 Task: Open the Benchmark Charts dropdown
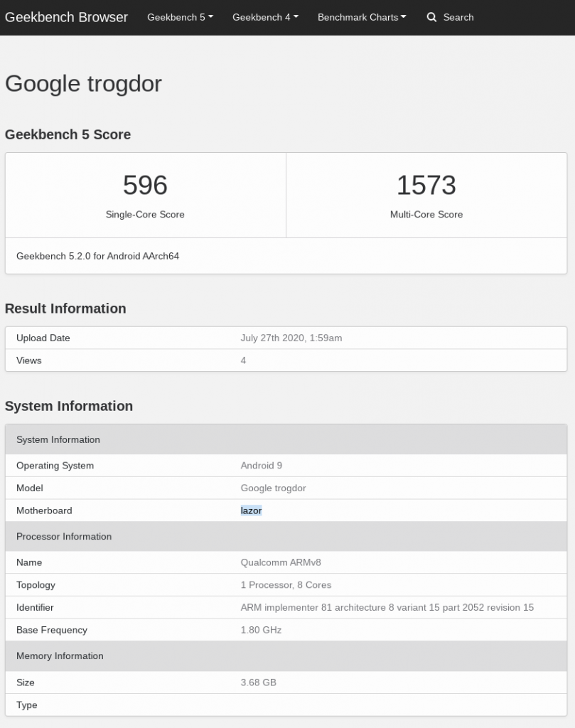tap(362, 17)
